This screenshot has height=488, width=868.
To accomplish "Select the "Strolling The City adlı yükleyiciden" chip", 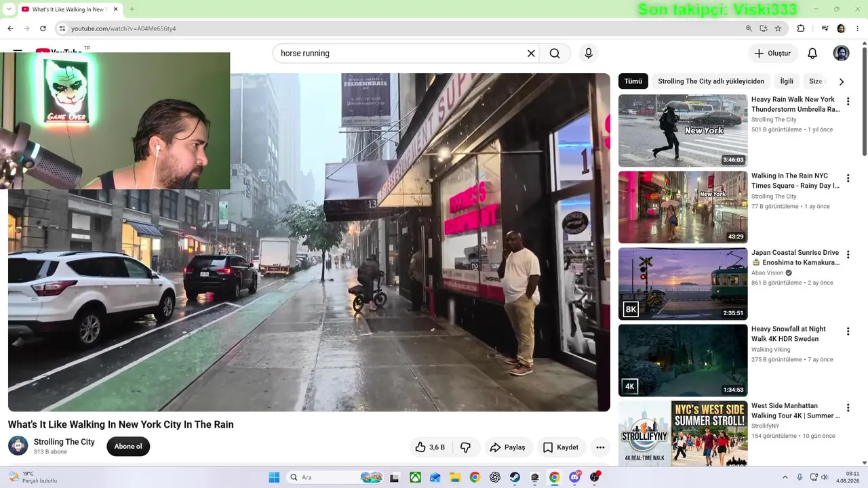I will point(711,81).
